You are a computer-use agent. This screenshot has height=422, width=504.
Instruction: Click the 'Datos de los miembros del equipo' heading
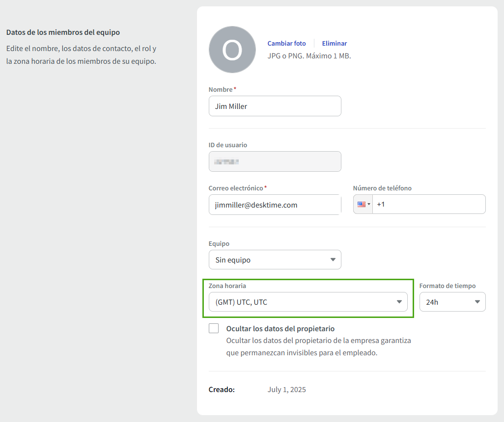(x=63, y=32)
